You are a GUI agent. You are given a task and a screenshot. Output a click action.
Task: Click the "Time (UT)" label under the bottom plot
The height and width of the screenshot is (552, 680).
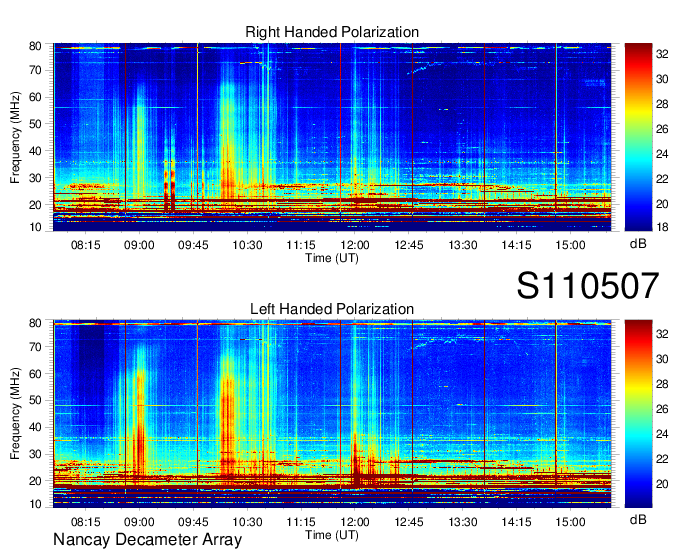point(332,535)
